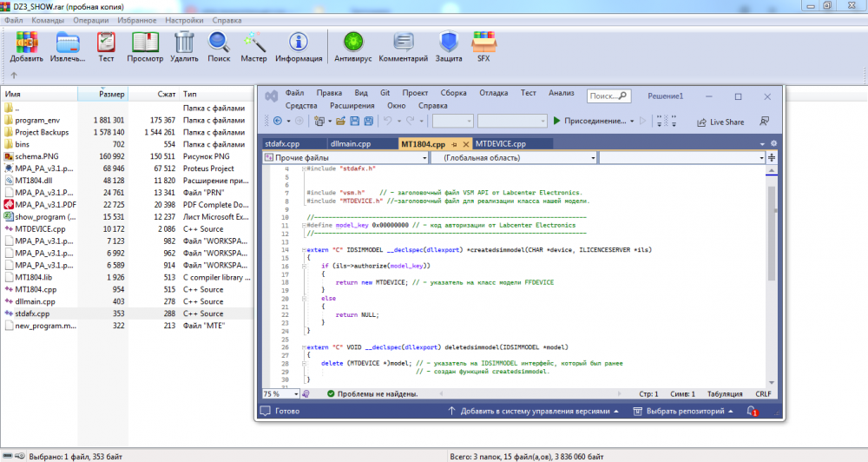Expand the Прочие файлы project dropdown
Viewport: 868px width, 462px height.
tap(423, 159)
